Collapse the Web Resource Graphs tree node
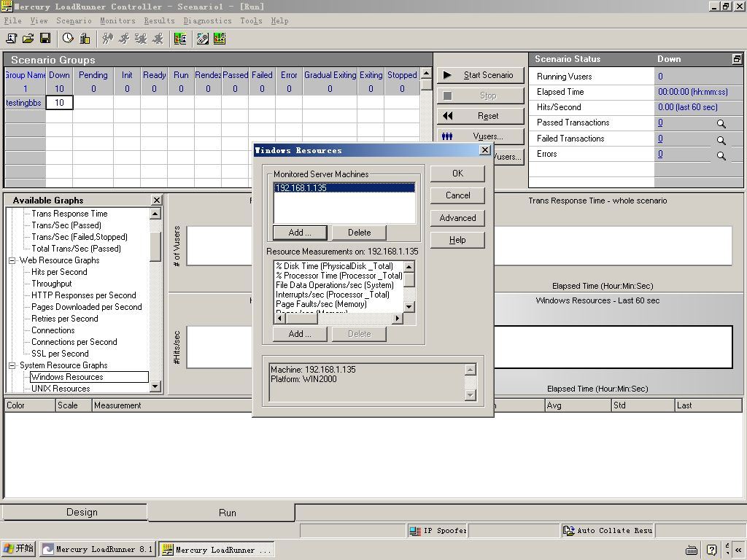The image size is (747, 560). click(x=12, y=260)
